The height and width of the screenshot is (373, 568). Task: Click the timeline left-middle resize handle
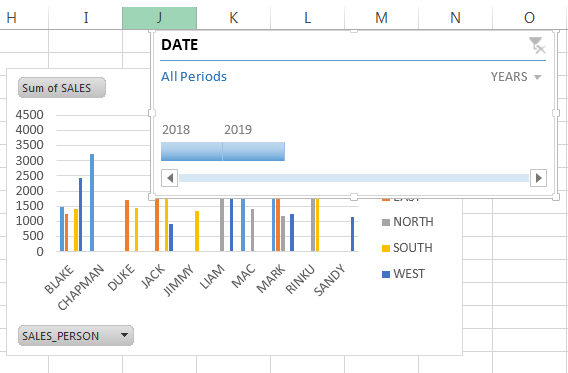coord(152,113)
